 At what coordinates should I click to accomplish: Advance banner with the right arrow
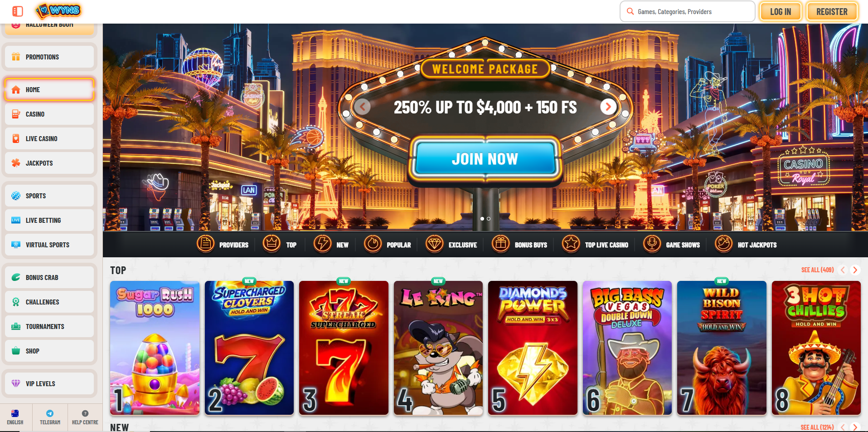(608, 107)
